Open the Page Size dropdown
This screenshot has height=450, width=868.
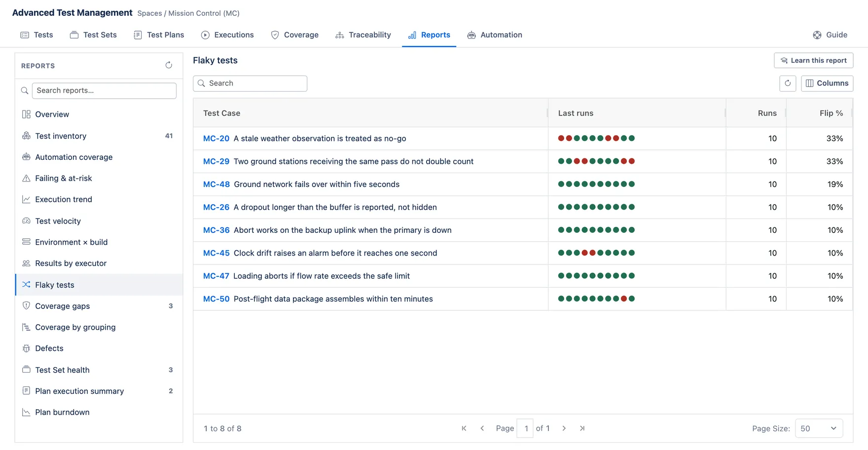[819, 428]
